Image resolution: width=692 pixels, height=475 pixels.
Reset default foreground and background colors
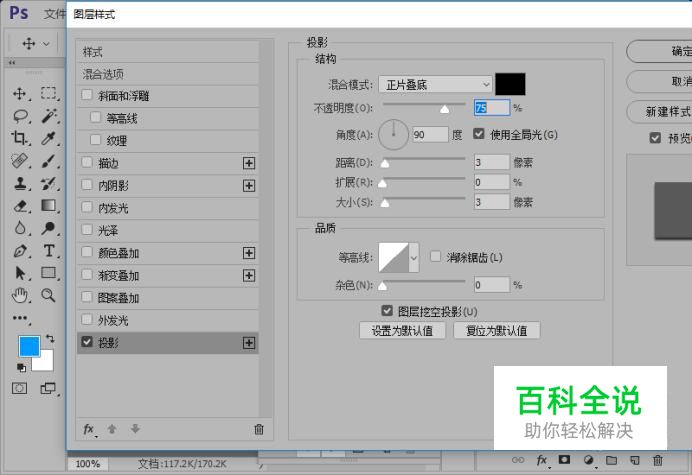click(x=21, y=367)
